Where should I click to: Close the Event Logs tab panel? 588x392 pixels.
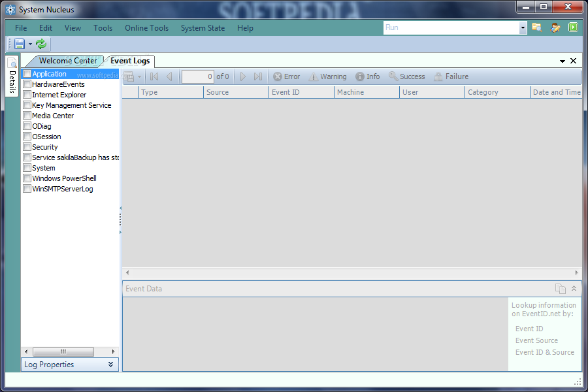click(x=574, y=61)
